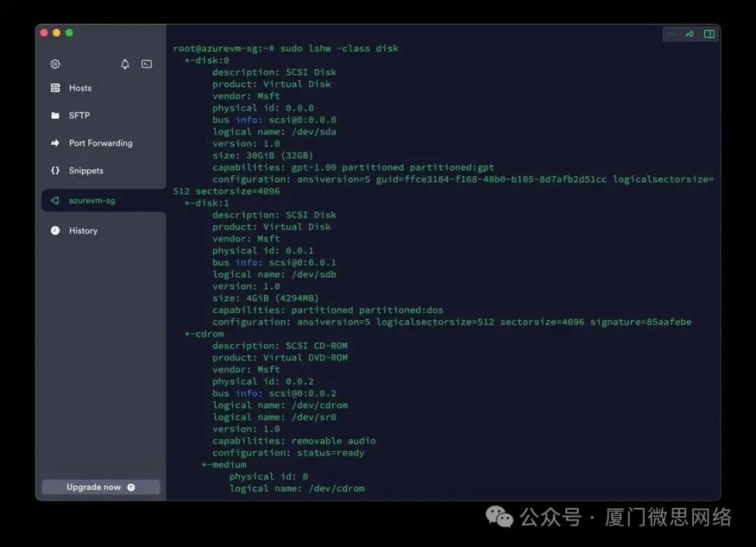The width and height of the screenshot is (756, 547).
Task: Click the configuration line containing guid=ffce3184
Action: [x=463, y=179]
